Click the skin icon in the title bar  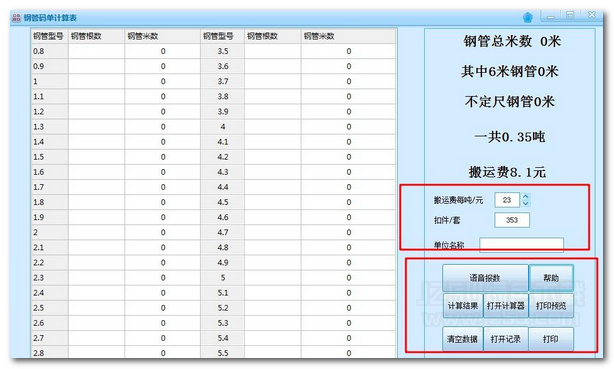528,17
